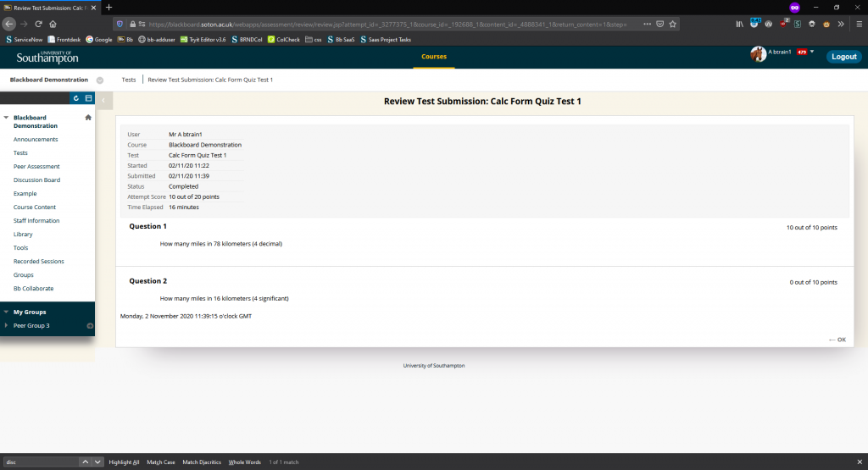This screenshot has height=470, width=868.
Task: Click the Blackboard Demonstration breadcrumb
Action: [48, 80]
